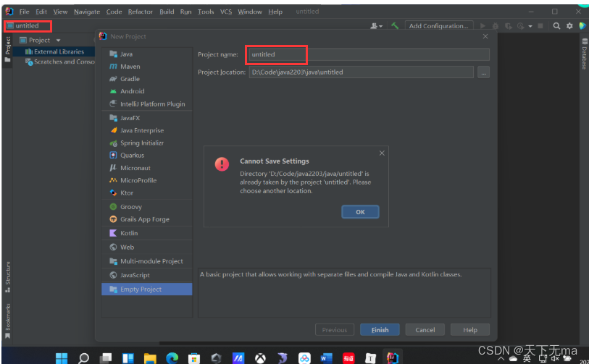Select MicroProfile project type
Image resolution: width=589 pixels, height=364 pixels.
[146, 180]
